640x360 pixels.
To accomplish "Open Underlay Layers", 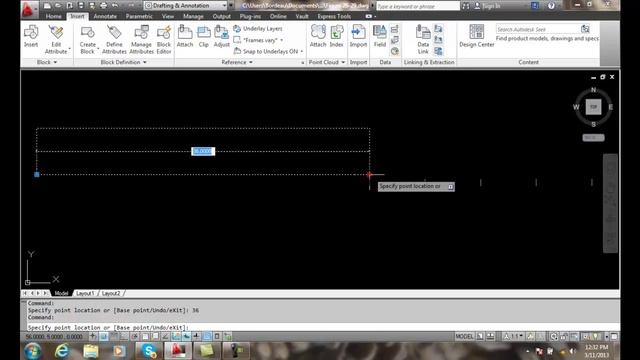I will 258,29.
